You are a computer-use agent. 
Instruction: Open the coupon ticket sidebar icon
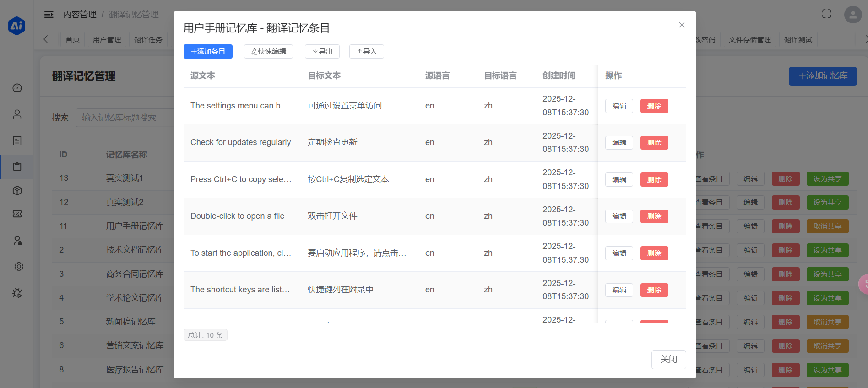pyautogui.click(x=17, y=214)
